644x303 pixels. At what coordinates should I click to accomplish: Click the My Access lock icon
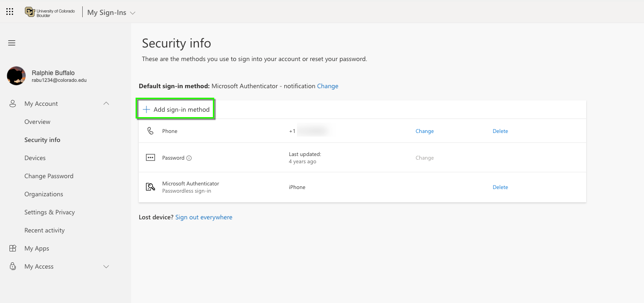coord(13,266)
